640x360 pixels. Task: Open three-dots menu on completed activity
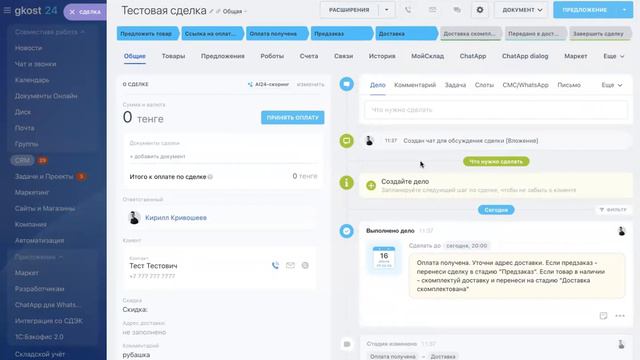[620, 316]
